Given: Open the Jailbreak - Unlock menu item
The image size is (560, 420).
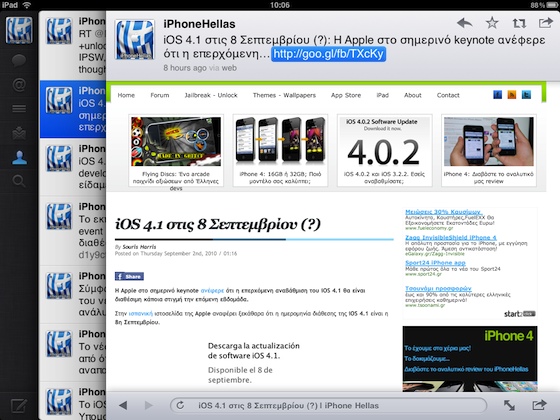Looking at the screenshot, I should (x=211, y=95).
